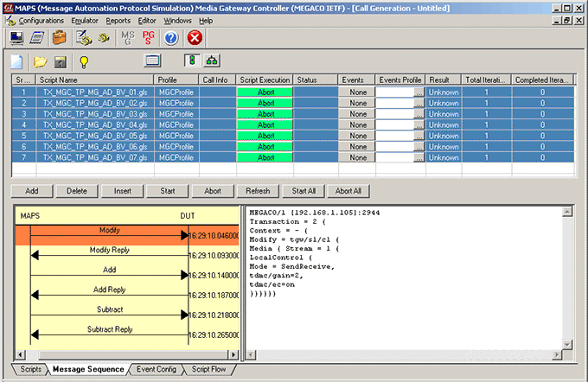The height and width of the screenshot is (382, 588).
Task: Click the computer monitor toolbar icon
Action: (x=16, y=38)
